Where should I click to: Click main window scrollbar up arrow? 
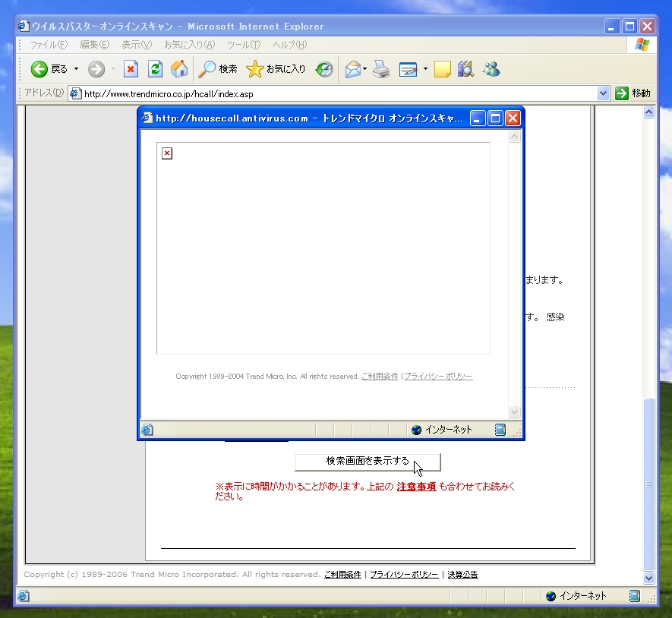tap(649, 112)
